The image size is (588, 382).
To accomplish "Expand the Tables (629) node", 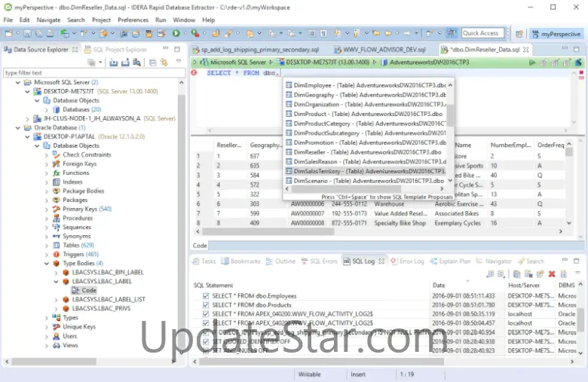I will [x=46, y=245].
